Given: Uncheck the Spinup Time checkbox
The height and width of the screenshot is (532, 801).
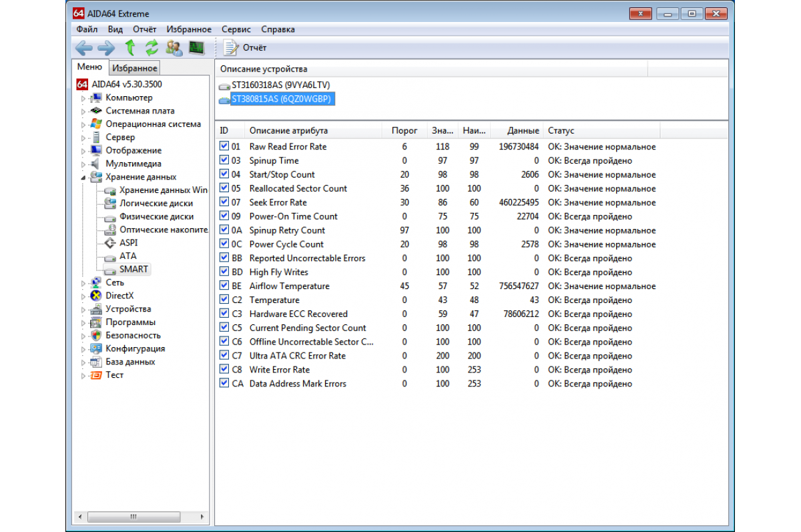Looking at the screenshot, I should (224, 160).
